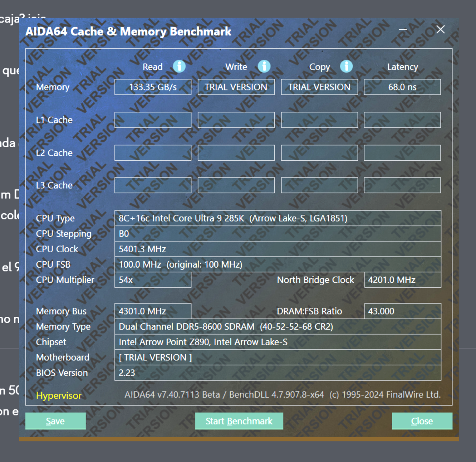Click the Write column info icon
The image size is (476, 462).
point(264,66)
